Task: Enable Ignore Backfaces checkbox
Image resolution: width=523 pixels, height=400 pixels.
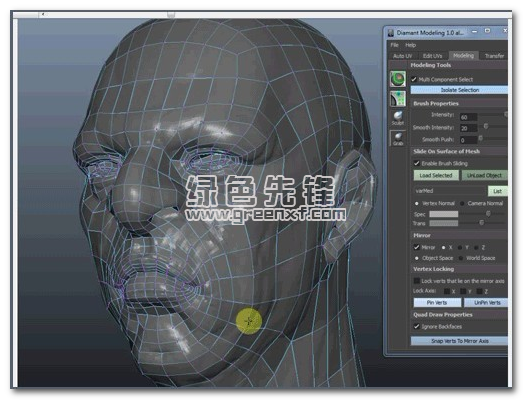Action: [x=416, y=326]
